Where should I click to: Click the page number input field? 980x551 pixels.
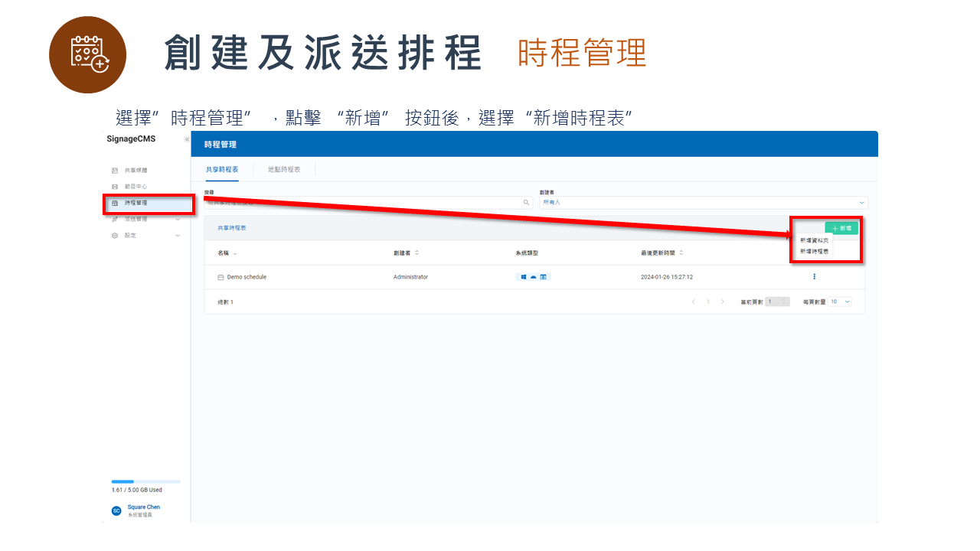pos(776,302)
